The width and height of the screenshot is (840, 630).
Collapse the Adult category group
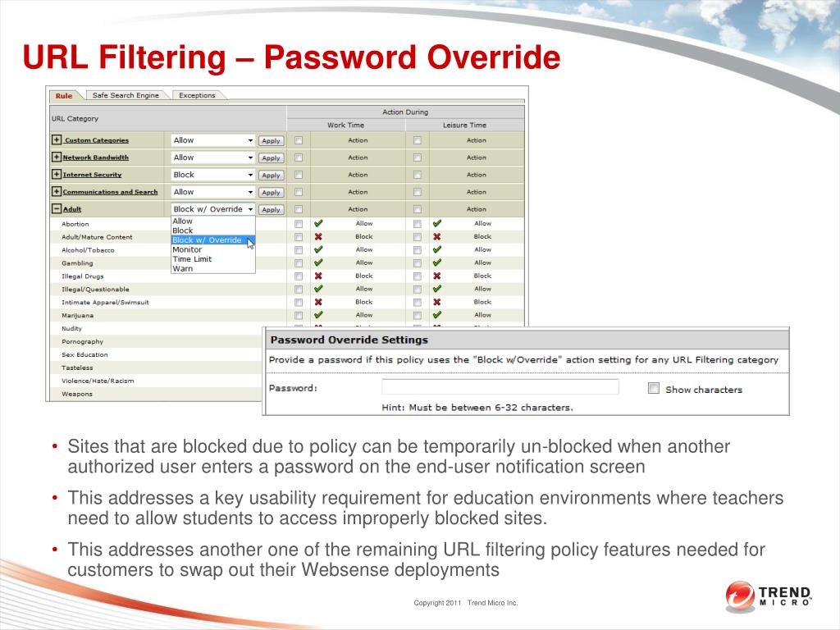click(x=57, y=209)
